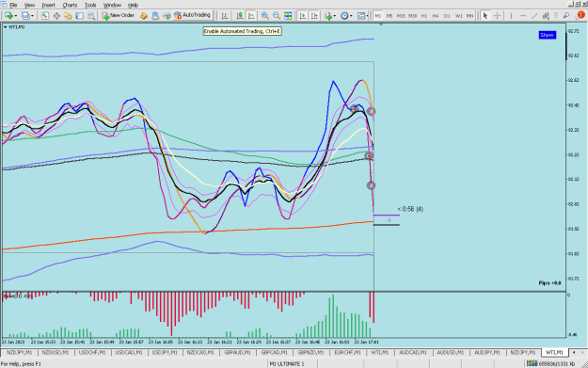Viewport: 588px width, 368px height.
Task: Open the Indicators list icon
Action: pyautogui.click(x=328, y=15)
